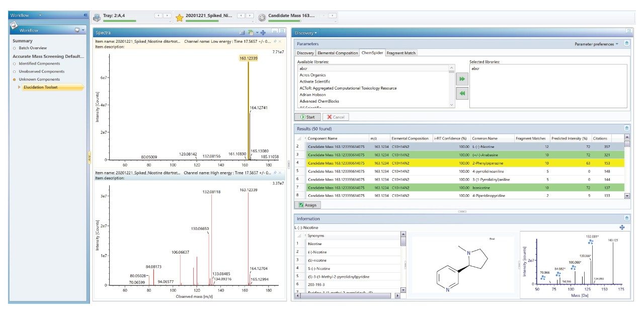Expand the Elucidation Toolset item
The height and width of the screenshot is (315, 644).
(x=20, y=87)
